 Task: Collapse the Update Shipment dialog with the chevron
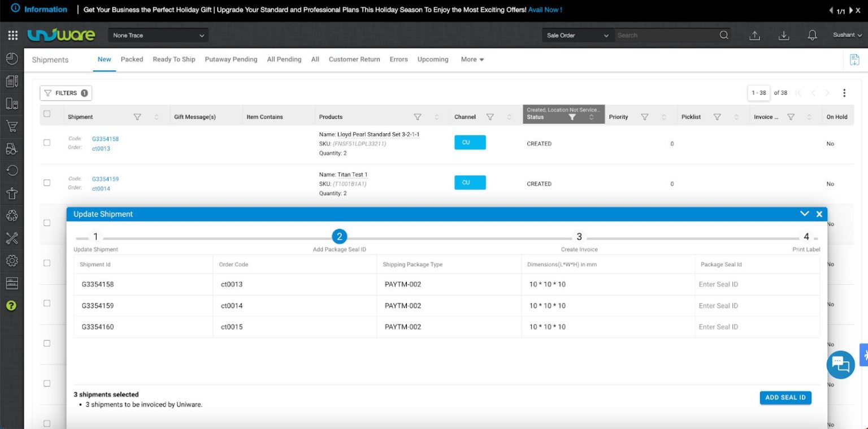[x=804, y=214]
